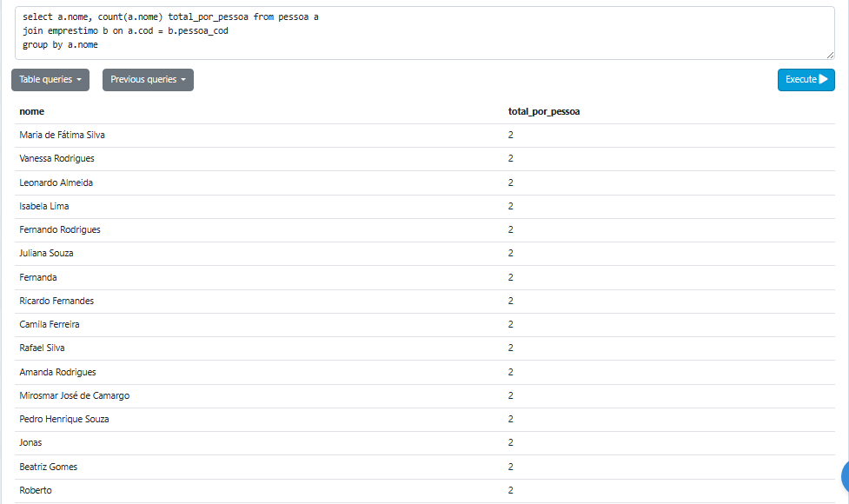The width and height of the screenshot is (849, 504).
Task: Select the Roberto name cell
Action: [36, 490]
